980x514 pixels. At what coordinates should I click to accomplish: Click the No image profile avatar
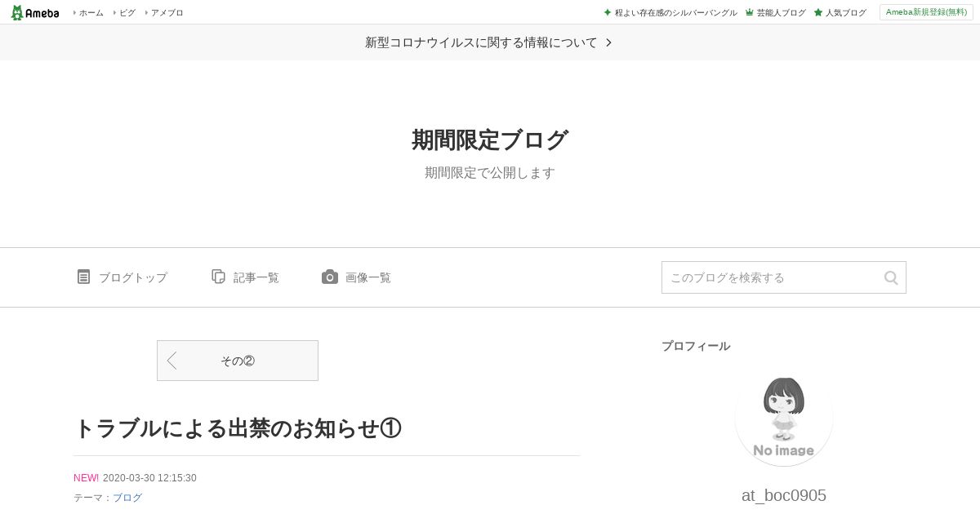[x=784, y=418]
